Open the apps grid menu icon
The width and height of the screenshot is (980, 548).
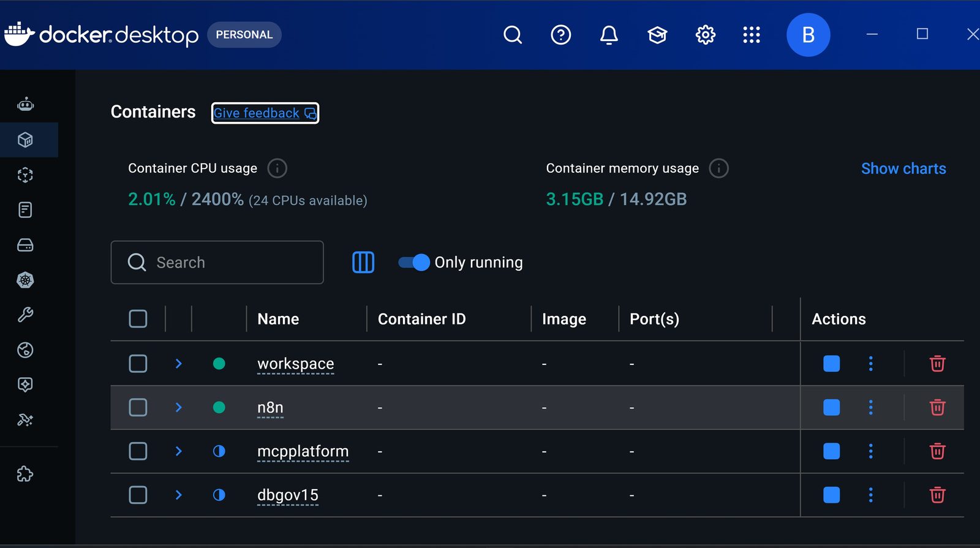coord(752,35)
